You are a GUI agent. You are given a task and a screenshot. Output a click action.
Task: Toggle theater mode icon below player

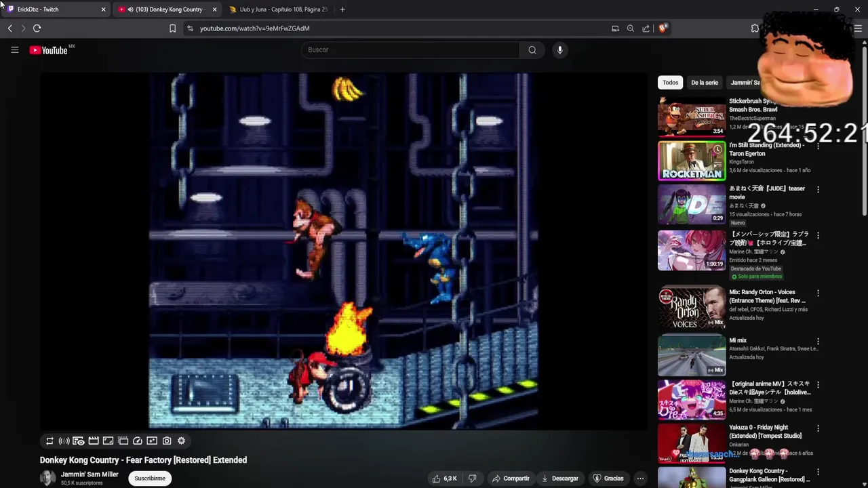click(123, 441)
